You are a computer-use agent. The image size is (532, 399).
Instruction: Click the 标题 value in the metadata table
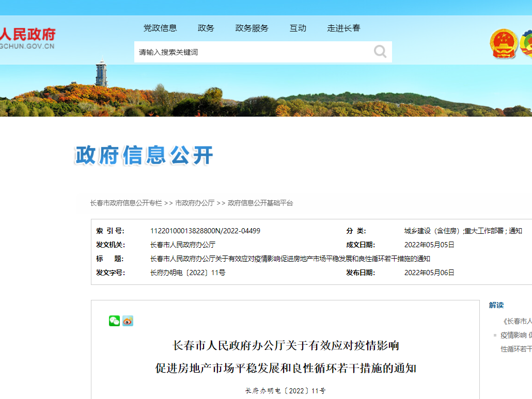point(290,259)
